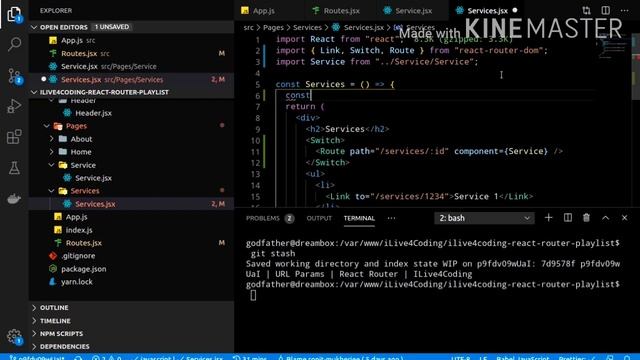Close the terminal panel

(624, 218)
